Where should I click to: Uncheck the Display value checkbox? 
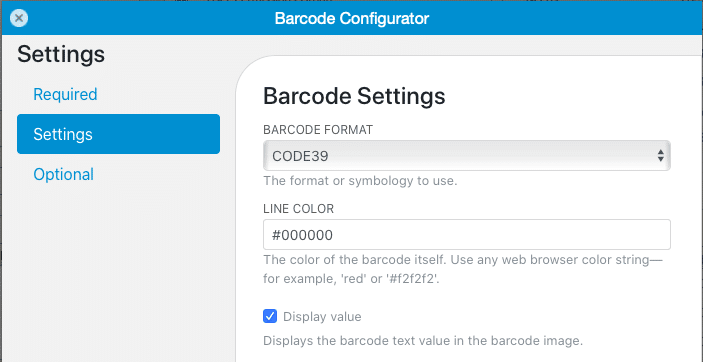click(x=270, y=317)
